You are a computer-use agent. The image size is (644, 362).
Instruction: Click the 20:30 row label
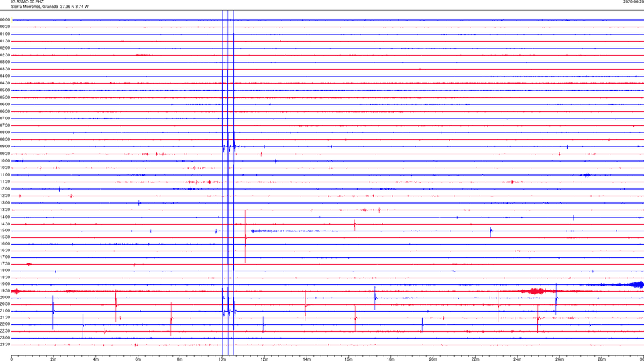tap(5, 304)
